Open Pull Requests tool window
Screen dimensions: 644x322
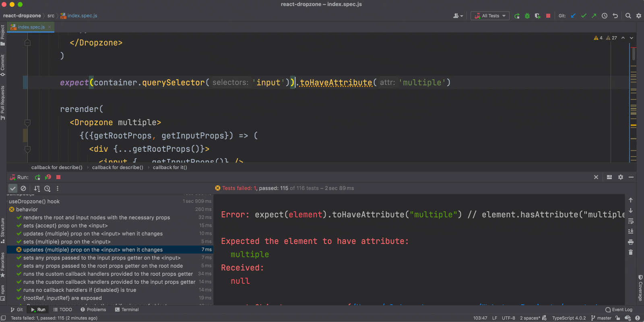tap(3, 103)
